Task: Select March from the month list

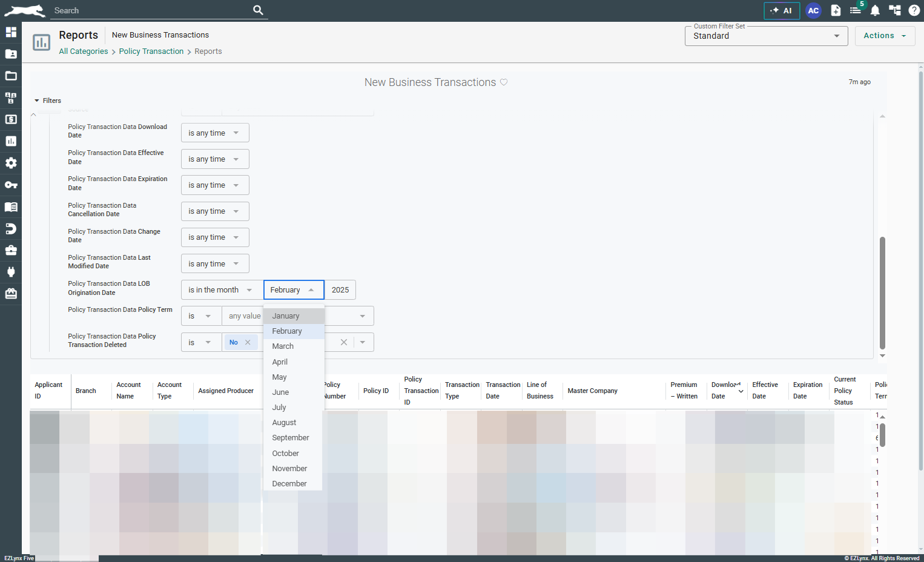Action: tap(294, 346)
